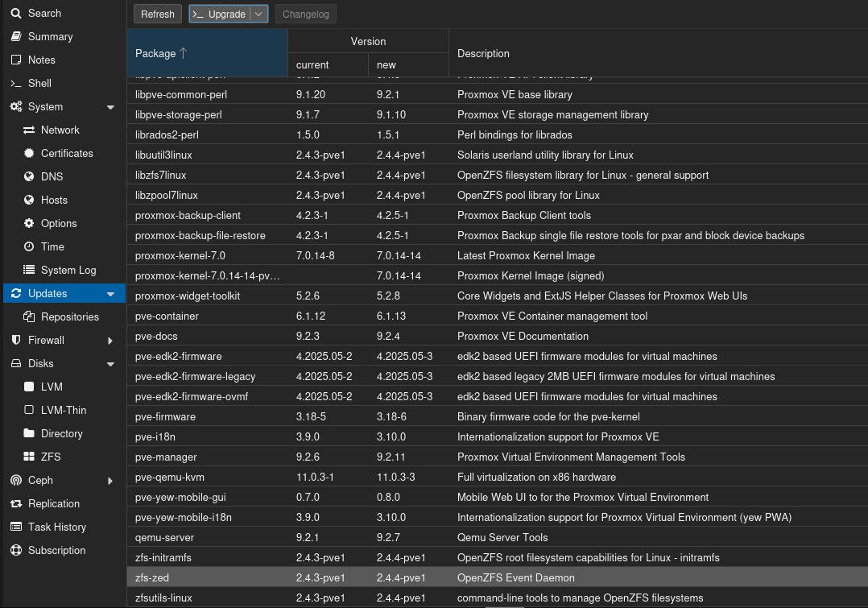Click the Replication retweet icon
The image size is (868, 608).
16,503
